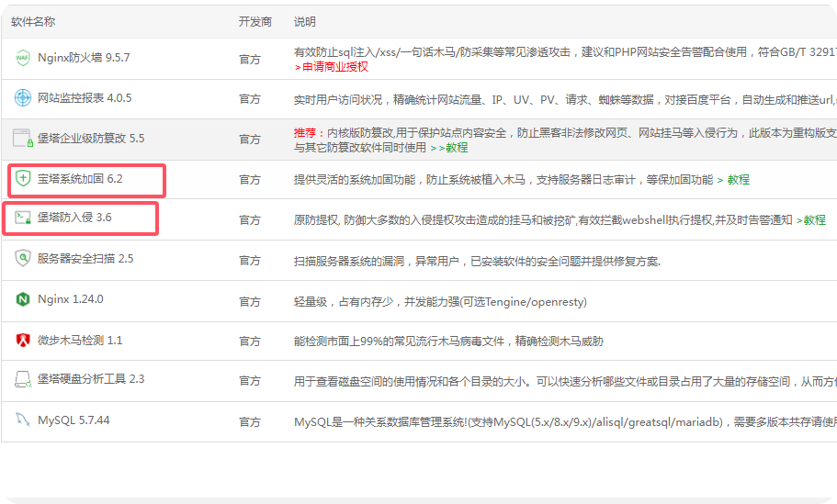Click the MySQL dolphin icon
This screenshot has width=837, height=504.
(22, 420)
